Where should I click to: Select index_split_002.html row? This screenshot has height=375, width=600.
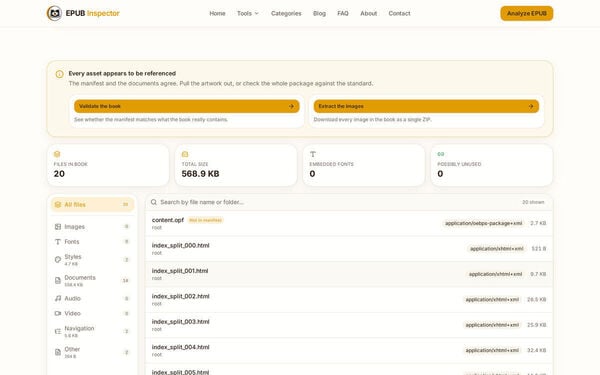coord(349,300)
